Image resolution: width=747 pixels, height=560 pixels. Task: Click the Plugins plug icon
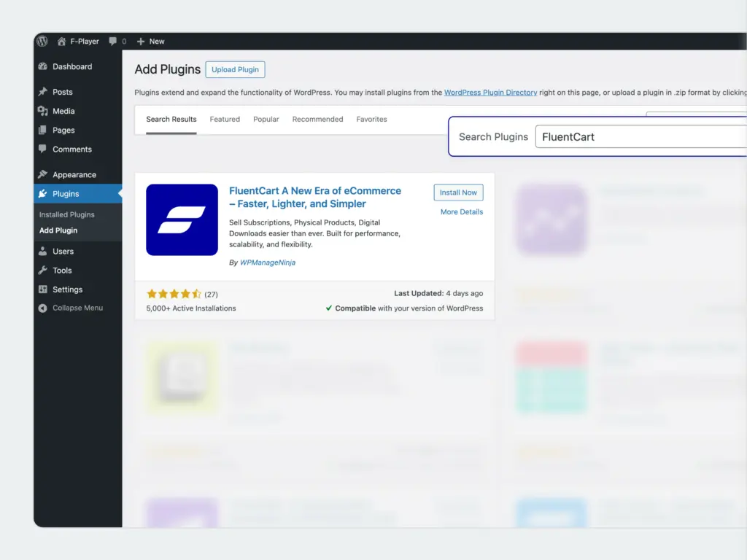pyautogui.click(x=43, y=193)
